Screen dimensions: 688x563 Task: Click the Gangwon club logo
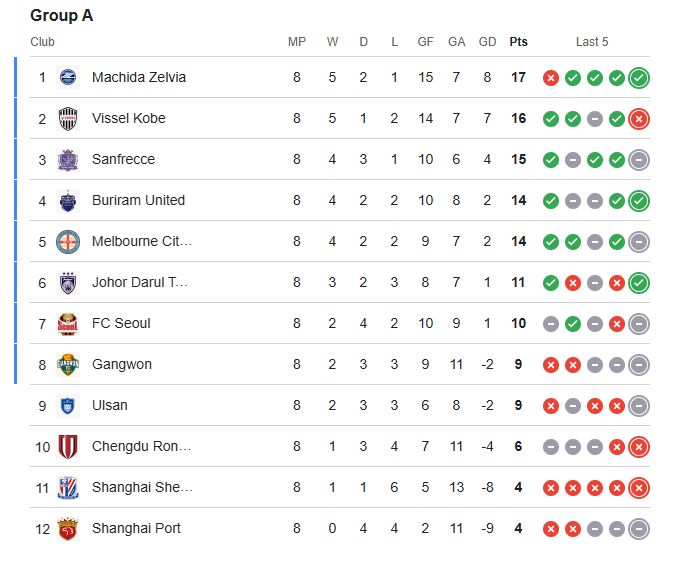(68, 364)
